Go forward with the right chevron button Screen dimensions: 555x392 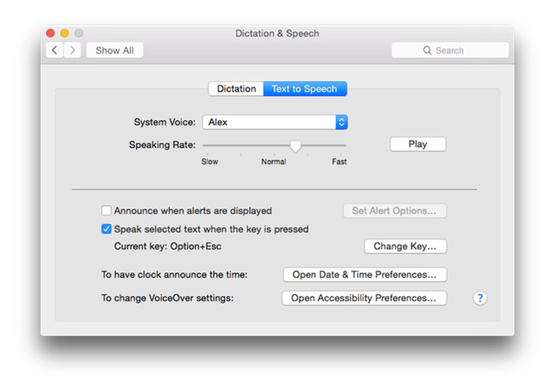tap(72, 51)
